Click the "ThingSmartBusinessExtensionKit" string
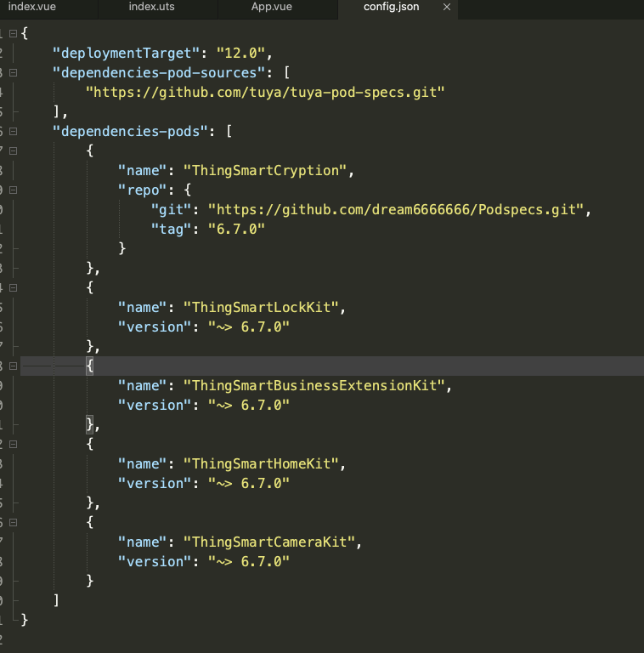 (x=314, y=386)
